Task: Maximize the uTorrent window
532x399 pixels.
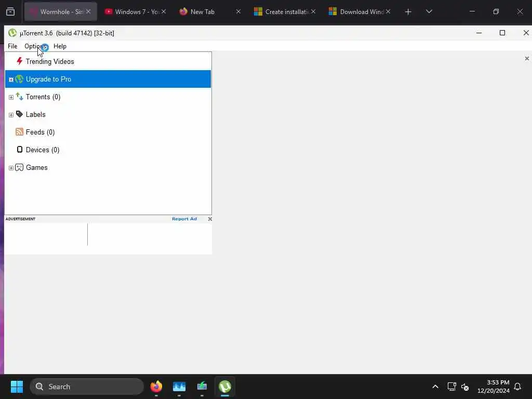Action: pyautogui.click(x=502, y=33)
